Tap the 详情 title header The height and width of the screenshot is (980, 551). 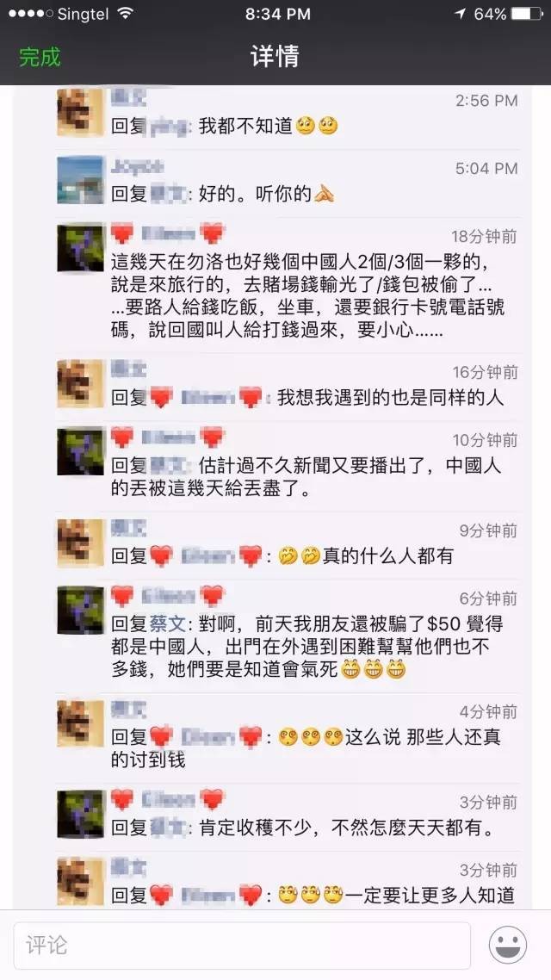(275, 57)
